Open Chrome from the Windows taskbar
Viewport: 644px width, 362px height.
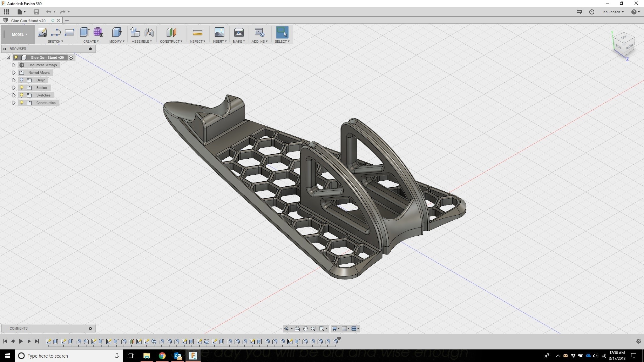point(162,356)
